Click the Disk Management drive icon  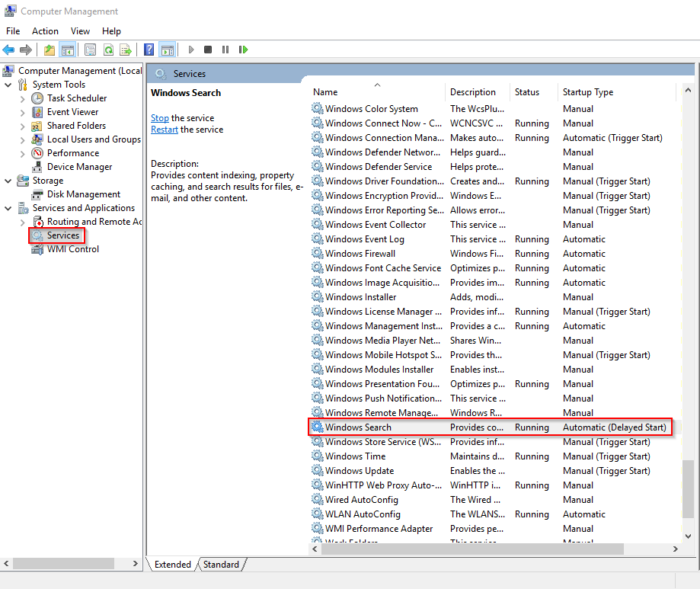click(37, 194)
